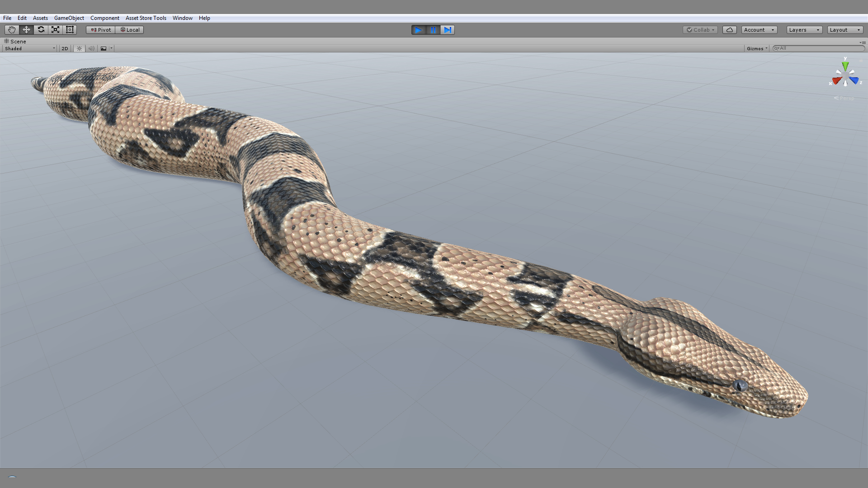Select the Hand tool
The image size is (868, 488).
(x=11, y=29)
